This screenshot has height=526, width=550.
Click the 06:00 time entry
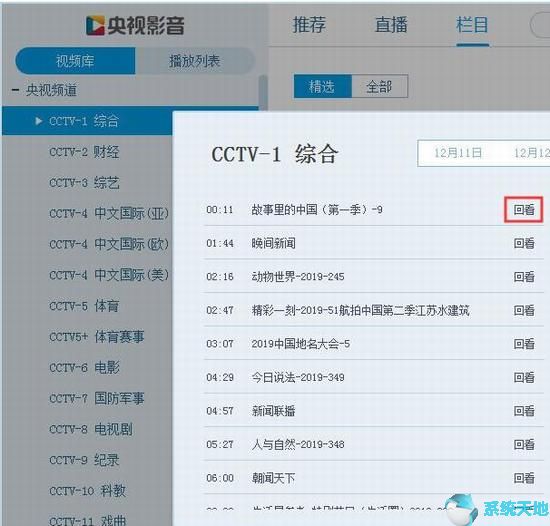(220, 478)
